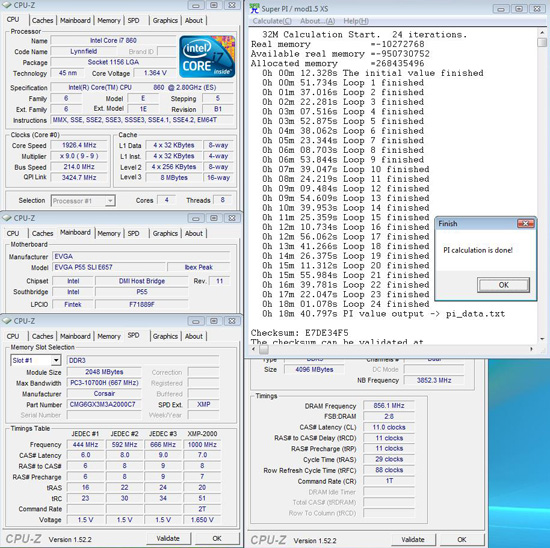Click the Super PI title bar icon

254,8
